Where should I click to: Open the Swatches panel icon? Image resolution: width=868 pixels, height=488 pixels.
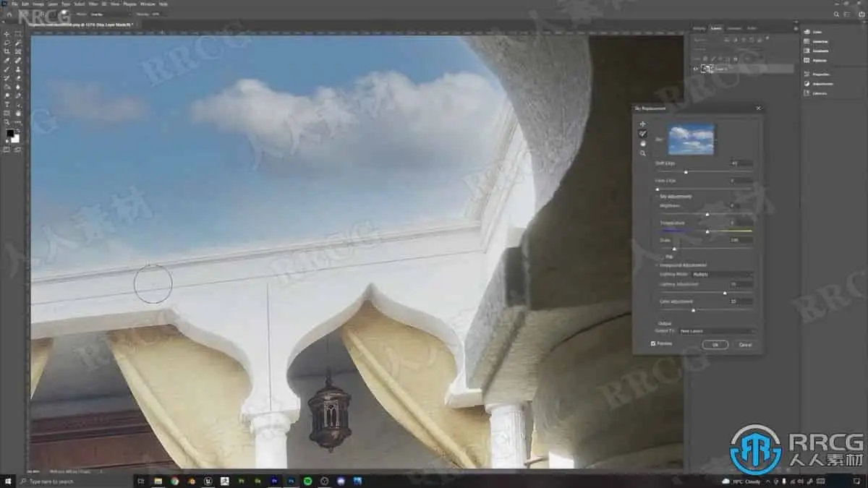tap(807, 41)
